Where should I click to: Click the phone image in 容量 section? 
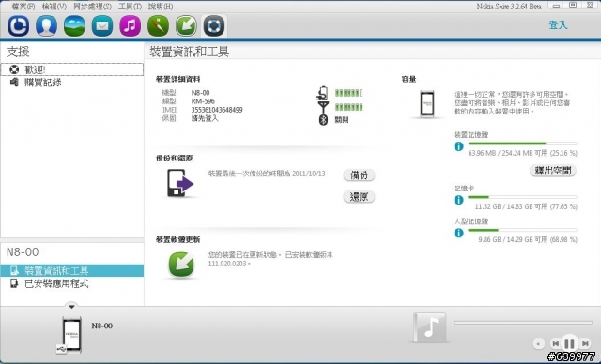pyautogui.click(x=427, y=104)
